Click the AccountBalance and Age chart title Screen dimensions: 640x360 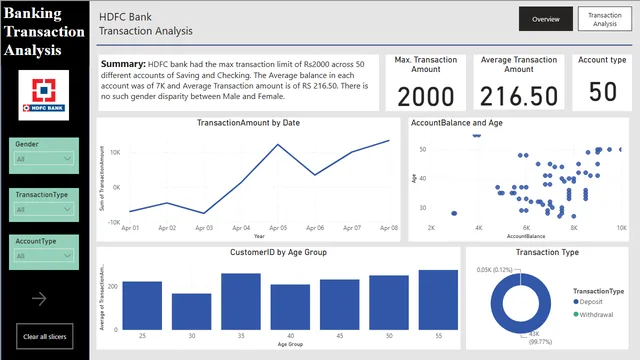(x=457, y=123)
